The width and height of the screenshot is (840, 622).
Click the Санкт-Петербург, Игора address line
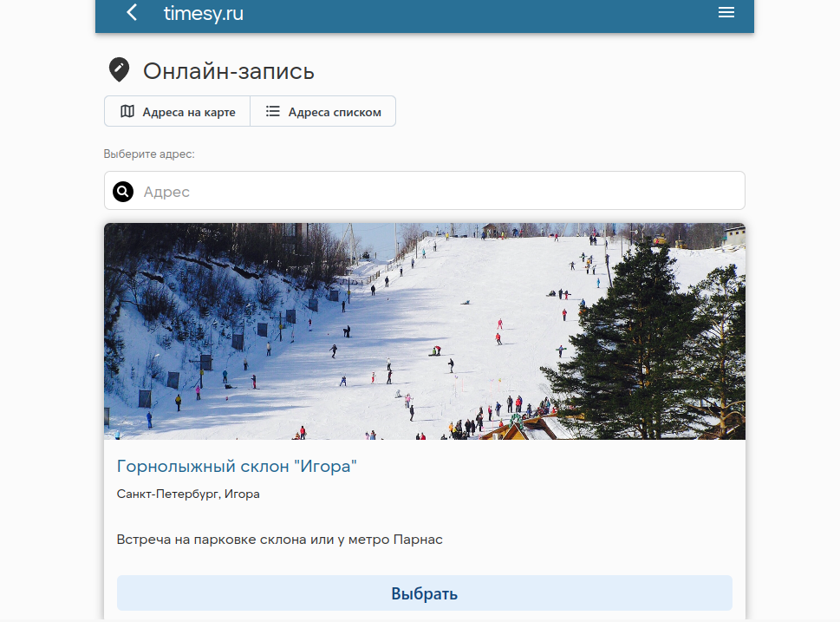(188, 494)
